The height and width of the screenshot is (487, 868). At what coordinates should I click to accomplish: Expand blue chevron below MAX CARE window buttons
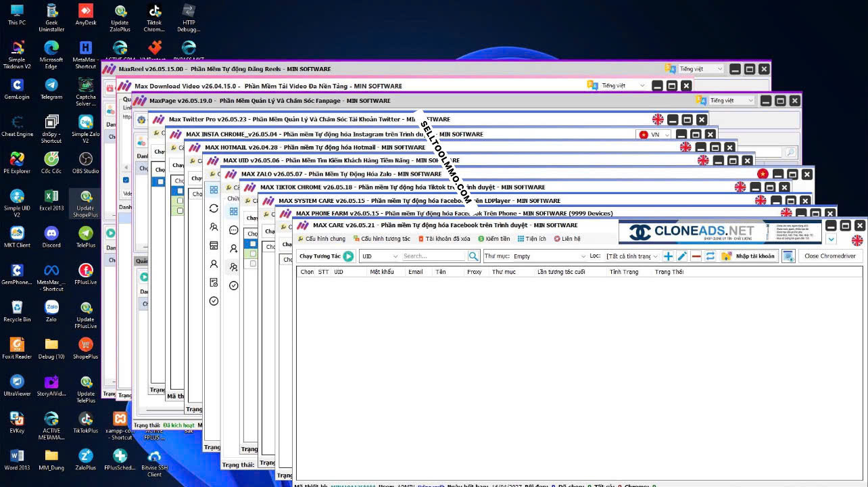click(x=831, y=239)
